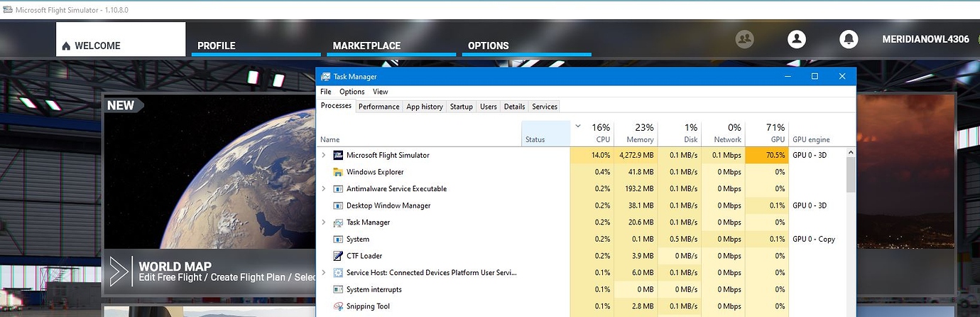Open the File menu in Task Manager

[325, 92]
